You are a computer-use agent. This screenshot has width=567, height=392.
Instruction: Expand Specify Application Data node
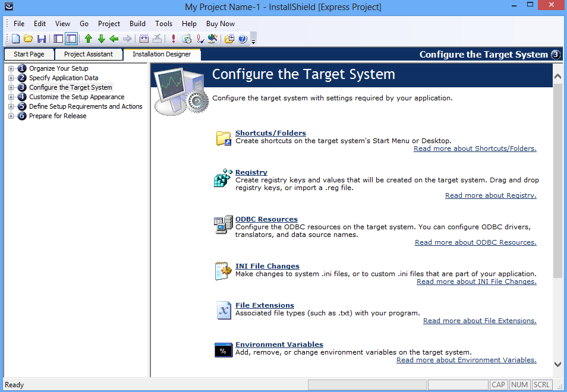tap(11, 78)
